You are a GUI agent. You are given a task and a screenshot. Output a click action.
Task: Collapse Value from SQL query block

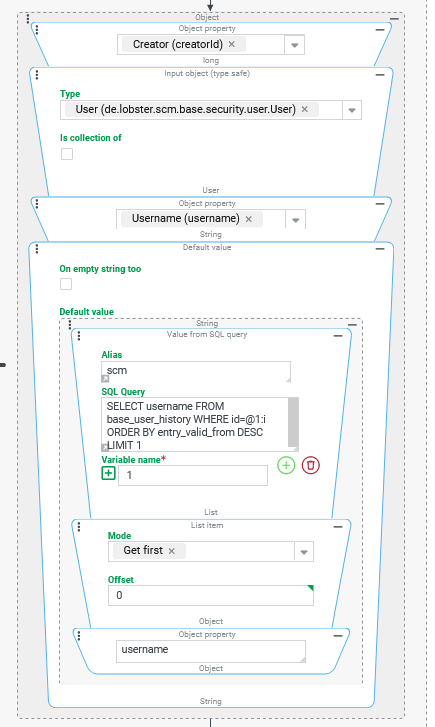(338, 336)
